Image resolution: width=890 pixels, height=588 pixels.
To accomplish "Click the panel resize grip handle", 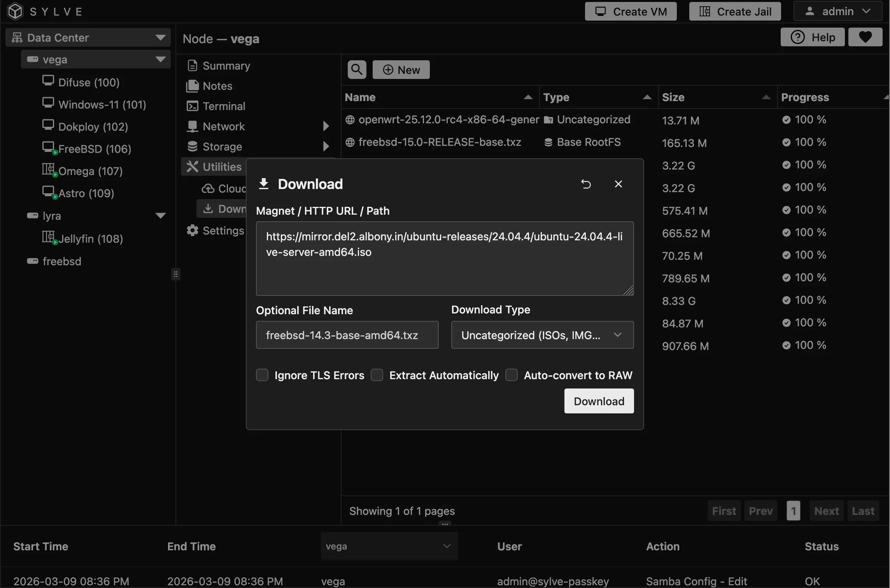I will (176, 275).
